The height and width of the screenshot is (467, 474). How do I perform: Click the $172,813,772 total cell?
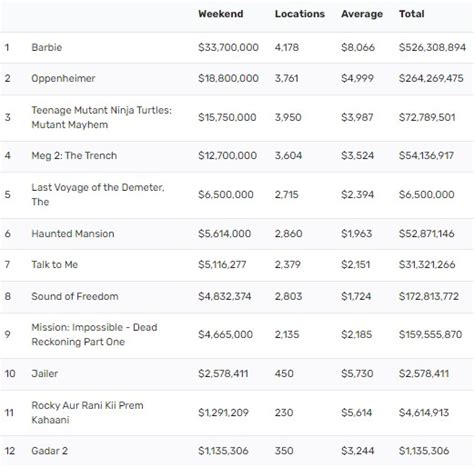click(429, 296)
